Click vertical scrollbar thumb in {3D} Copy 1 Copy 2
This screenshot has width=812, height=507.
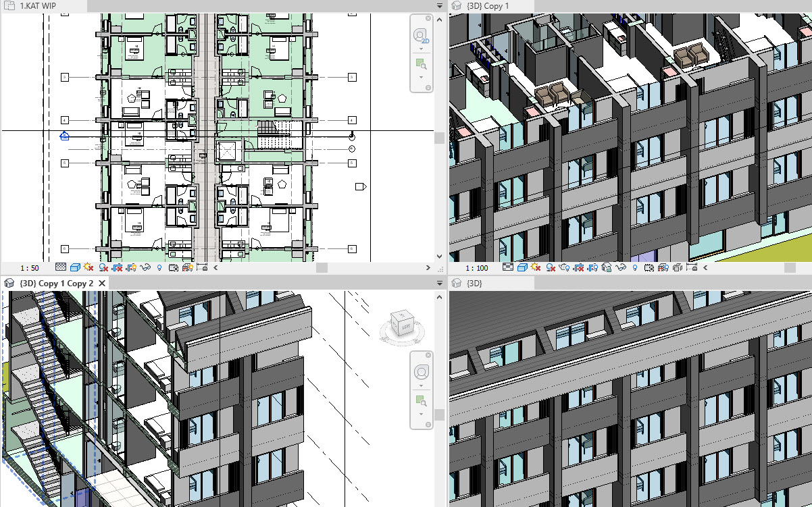point(439,415)
